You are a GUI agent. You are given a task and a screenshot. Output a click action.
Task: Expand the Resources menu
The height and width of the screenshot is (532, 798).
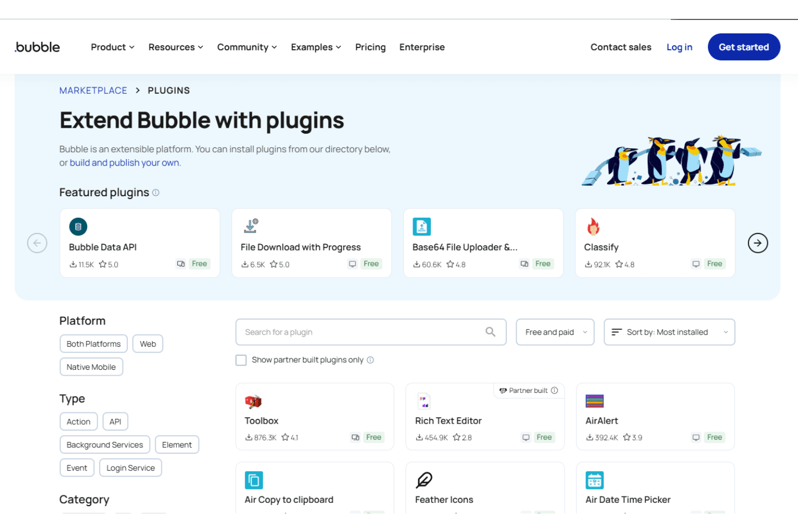click(176, 47)
